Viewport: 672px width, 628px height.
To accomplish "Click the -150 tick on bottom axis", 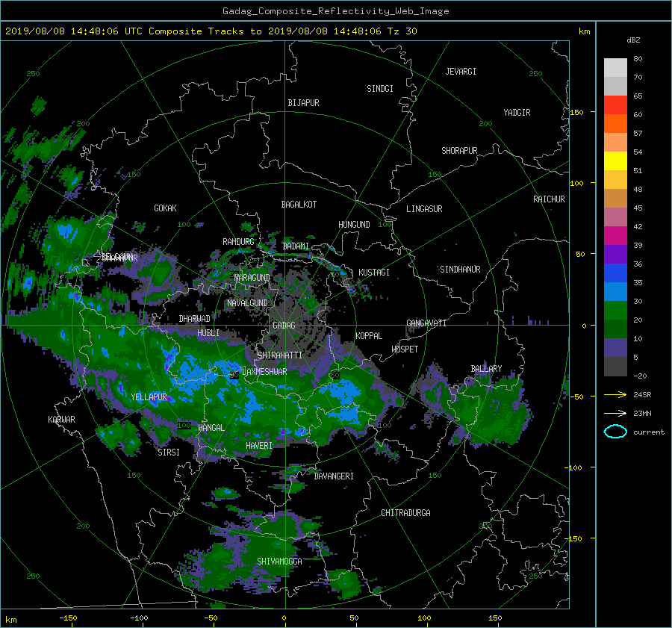I will [x=68, y=618].
